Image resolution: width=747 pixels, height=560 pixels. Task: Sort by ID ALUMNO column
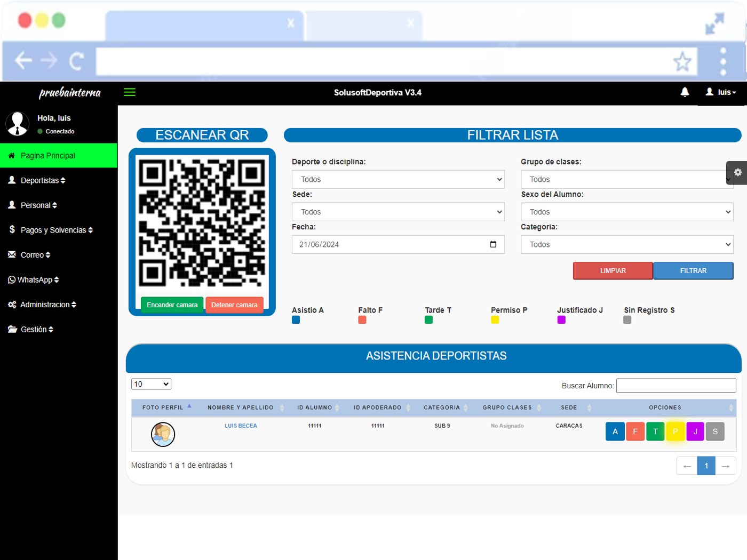tap(317, 407)
